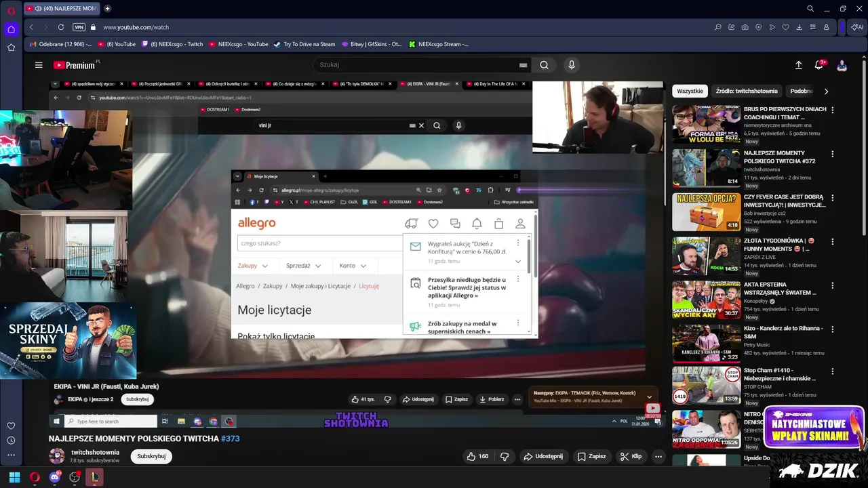Viewport: 868px width, 488px height.
Task: Open the Opera downloads panel
Action: pyautogui.click(x=800, y=27)
